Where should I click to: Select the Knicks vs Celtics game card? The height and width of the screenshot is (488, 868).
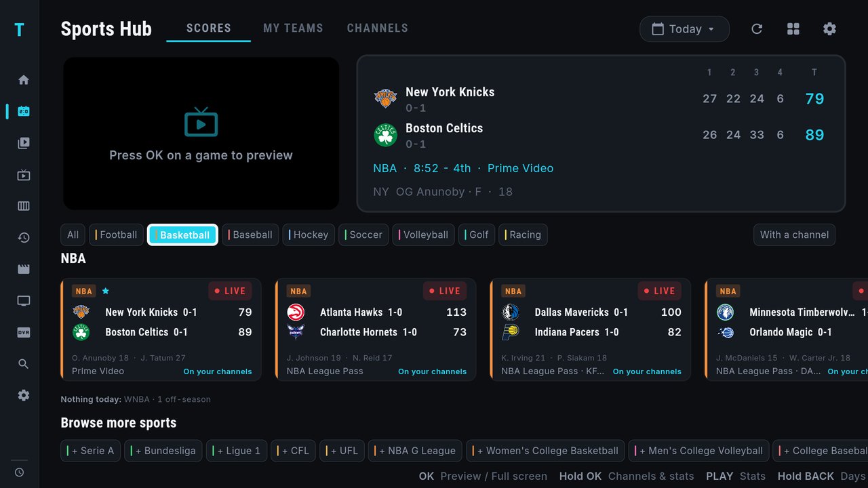click(x=161, y=329)
